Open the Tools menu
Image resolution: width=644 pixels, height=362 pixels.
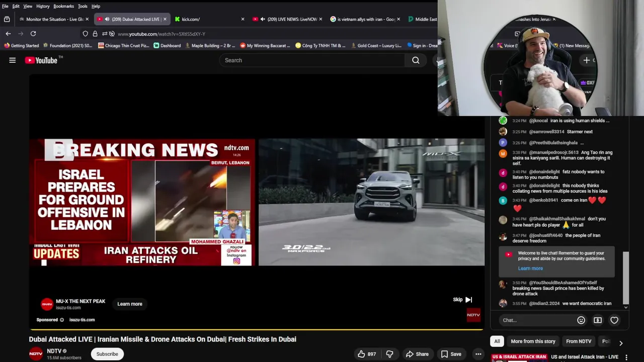83,6
